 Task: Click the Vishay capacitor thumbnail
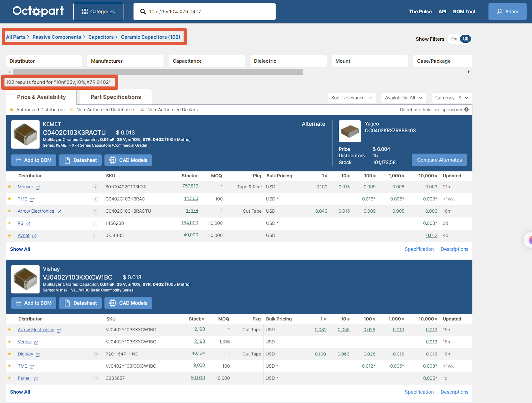coord(25,279)
